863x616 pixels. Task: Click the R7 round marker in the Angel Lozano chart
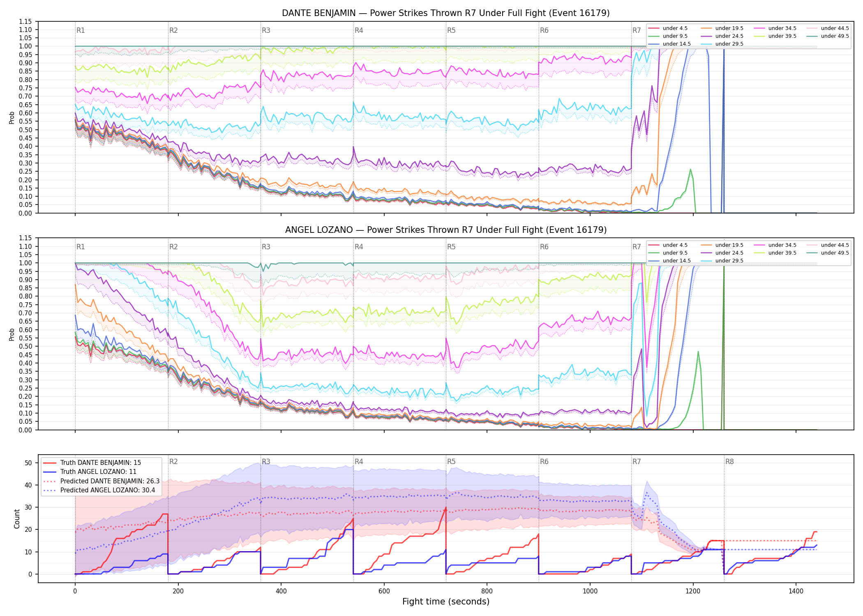[637, 247]
